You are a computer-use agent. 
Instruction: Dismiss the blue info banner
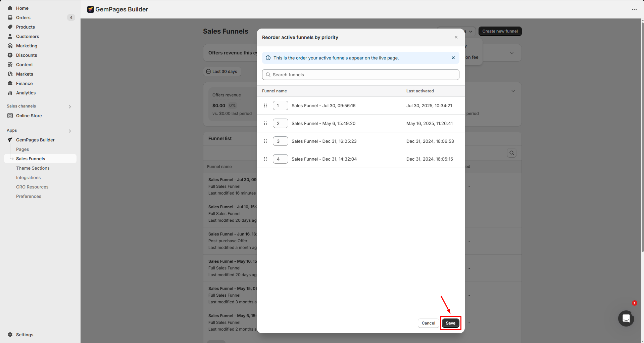(x=453, y=58)
